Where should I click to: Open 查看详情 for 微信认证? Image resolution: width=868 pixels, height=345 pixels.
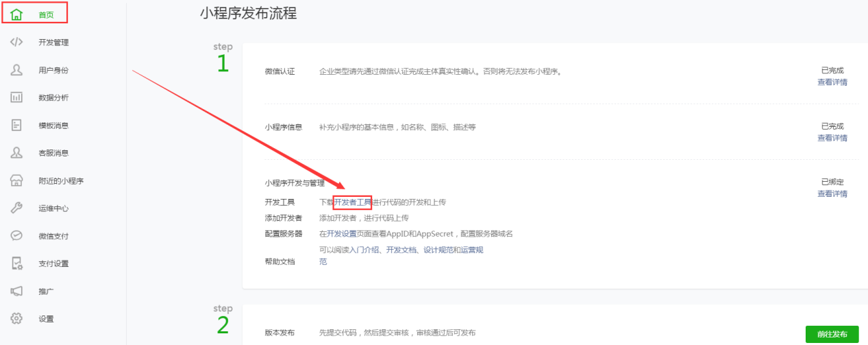coord(832,82)
